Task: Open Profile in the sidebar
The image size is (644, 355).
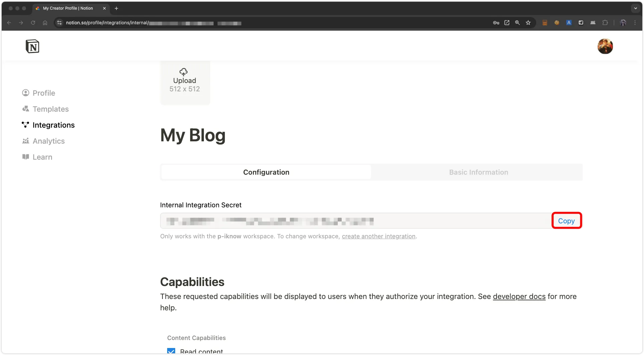Action: point(44,93)
